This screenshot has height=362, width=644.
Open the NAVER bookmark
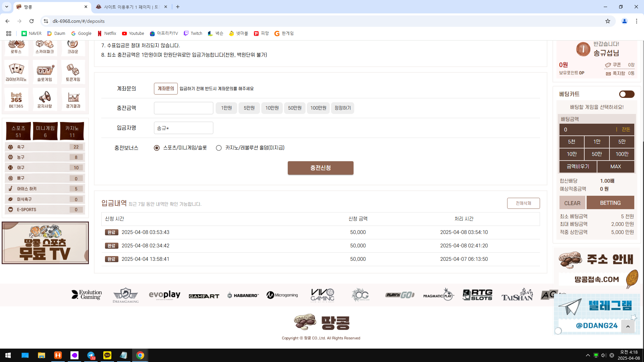click(32, 34)
